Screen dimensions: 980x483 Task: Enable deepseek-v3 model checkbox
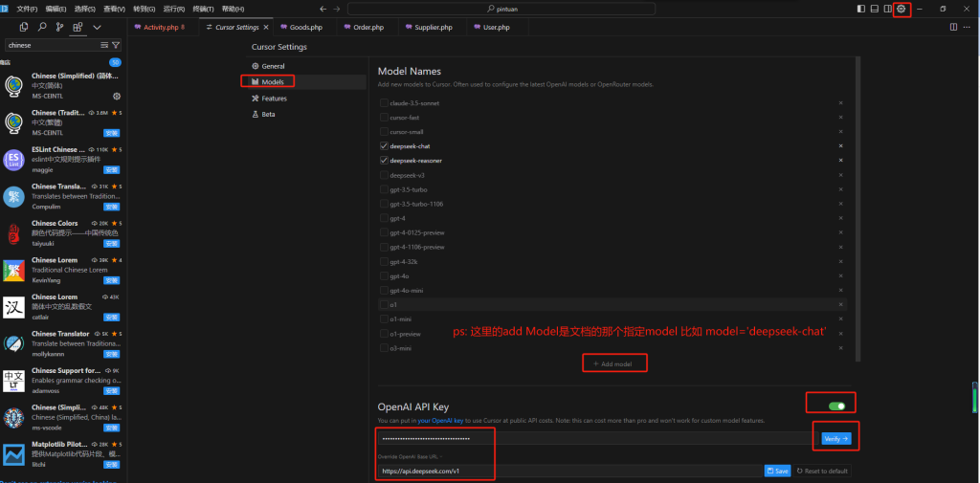[x=384, y=175]
